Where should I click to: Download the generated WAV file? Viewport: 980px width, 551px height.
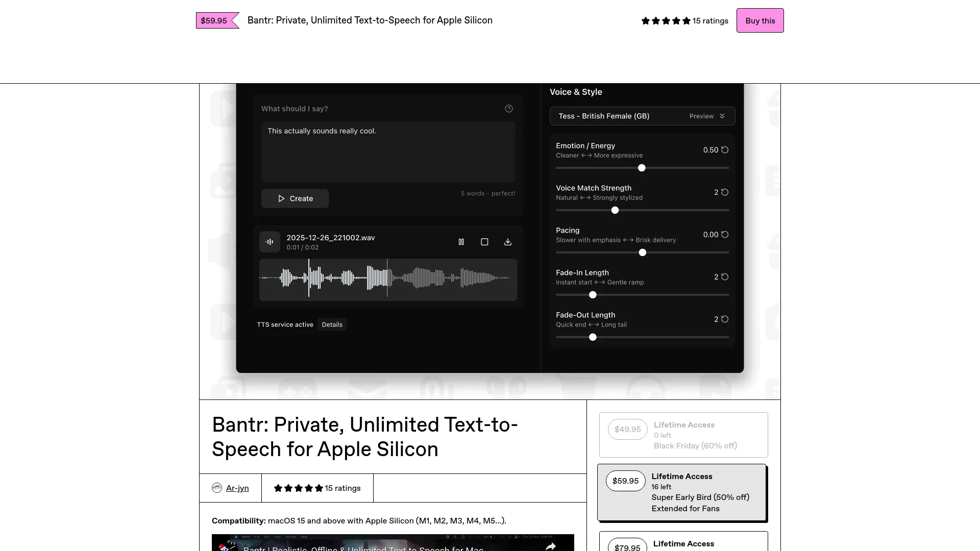[x=508, y=242]
